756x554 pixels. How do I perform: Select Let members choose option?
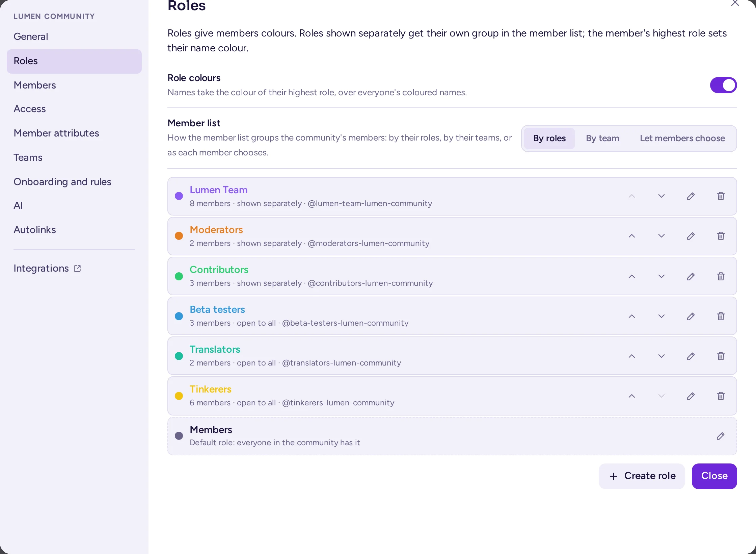682,138
